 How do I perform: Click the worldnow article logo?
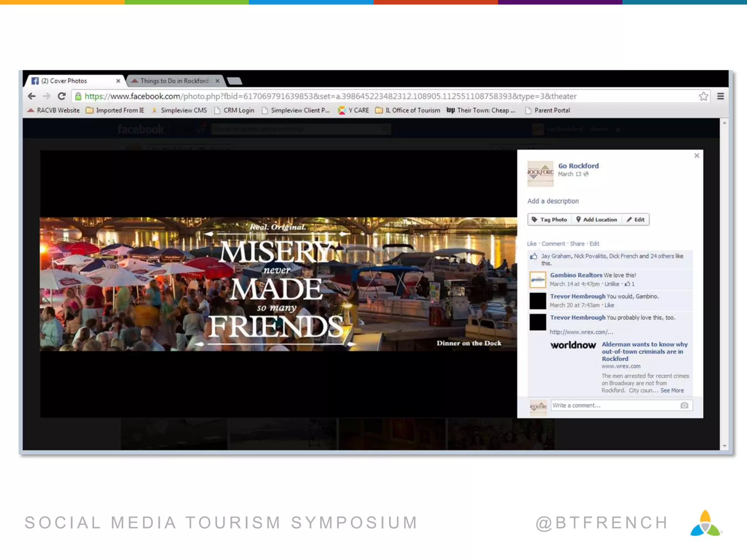pyautogui.click(x=573, y=345)
